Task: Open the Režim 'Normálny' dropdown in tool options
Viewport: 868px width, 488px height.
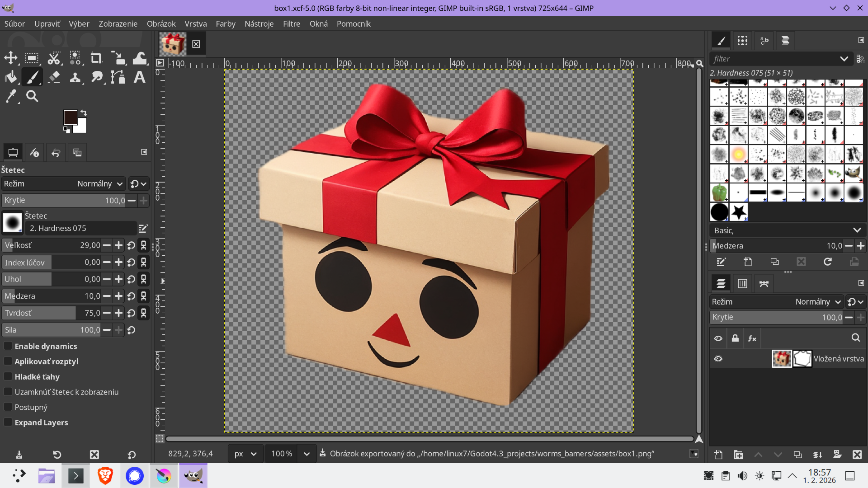Action: (99, 183)
